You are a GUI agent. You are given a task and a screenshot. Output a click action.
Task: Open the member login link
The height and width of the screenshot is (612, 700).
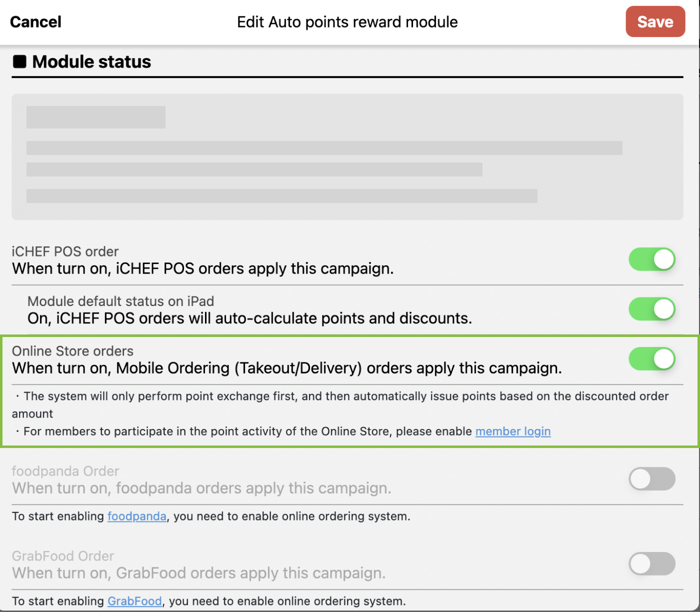click(513, 431)
